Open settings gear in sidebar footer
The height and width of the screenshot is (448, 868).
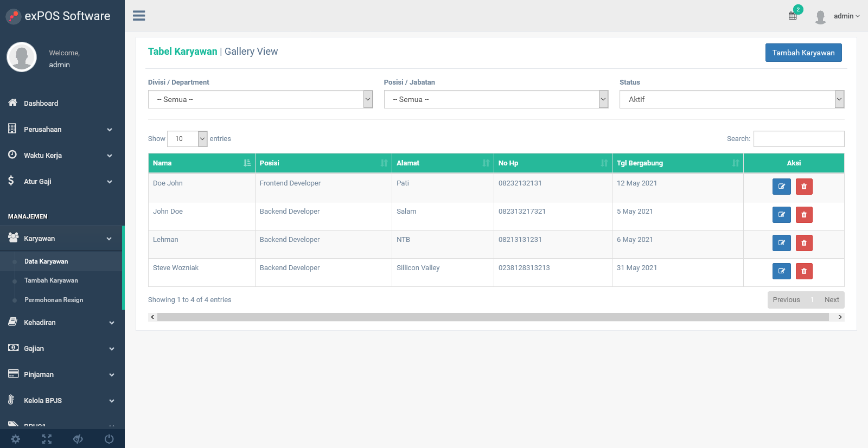point(16,439)
